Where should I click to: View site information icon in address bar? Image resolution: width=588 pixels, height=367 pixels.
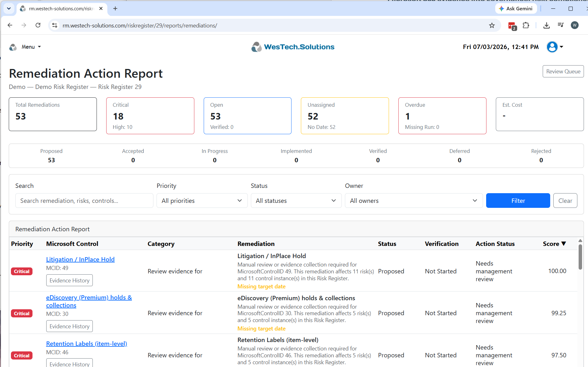click(x=55, y=25)
